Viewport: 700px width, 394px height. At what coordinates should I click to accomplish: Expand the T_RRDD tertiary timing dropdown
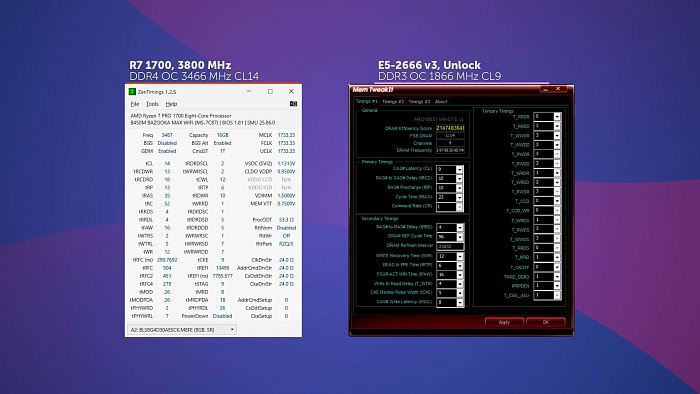557,126
